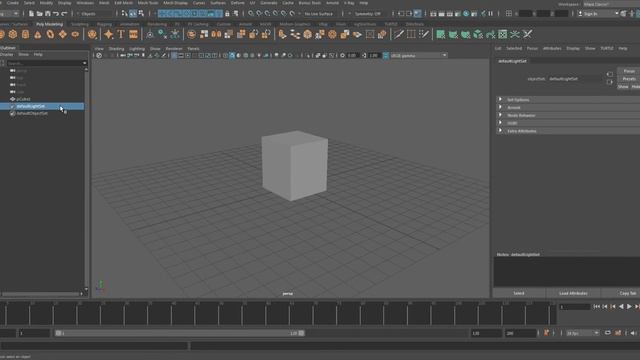Create a polygon cylinder from shelf
The height and width of the screenshot is (360, 640).
click(x=25, y=34)
